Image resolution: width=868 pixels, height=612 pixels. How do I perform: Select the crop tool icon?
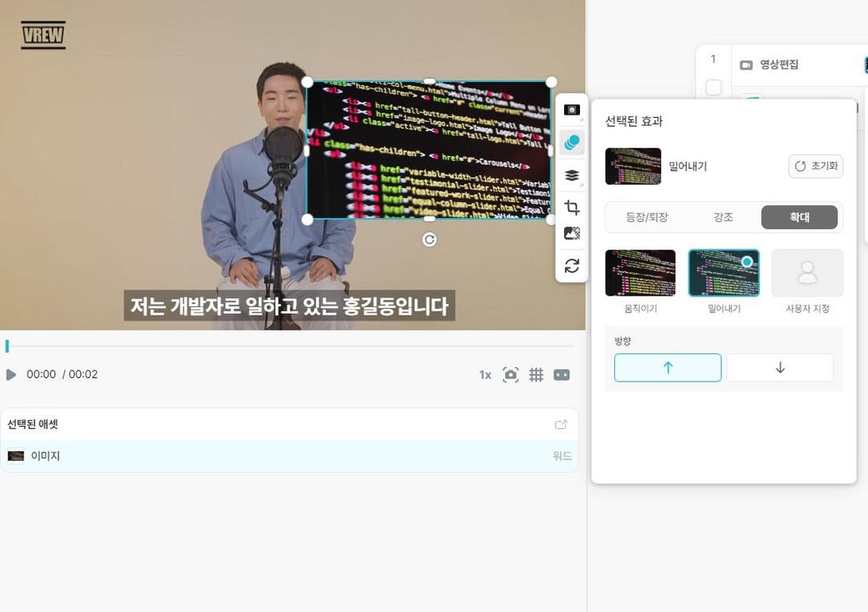tap(572, 208)
